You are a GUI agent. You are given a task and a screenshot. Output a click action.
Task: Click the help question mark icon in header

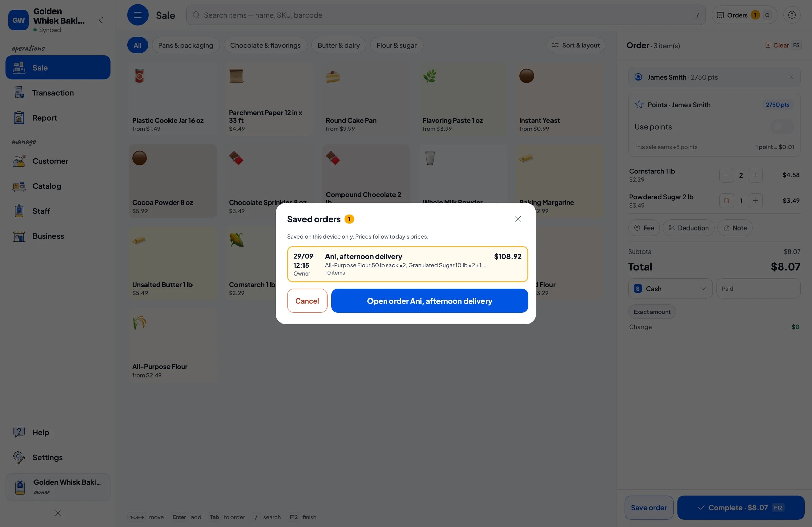coord(791,15)
